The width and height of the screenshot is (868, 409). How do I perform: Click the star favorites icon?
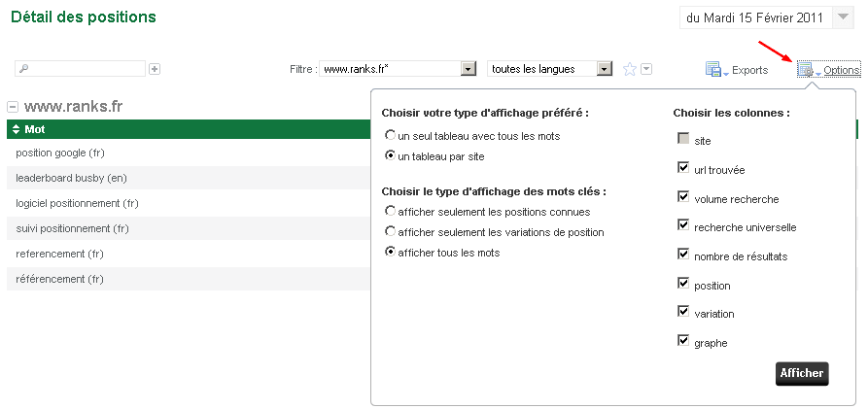[x=630, y=69]
